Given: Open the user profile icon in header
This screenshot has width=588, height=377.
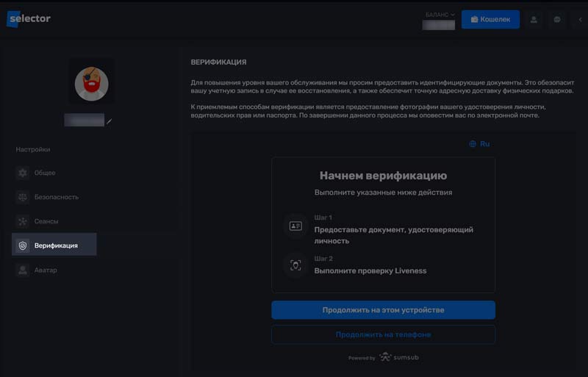Looking at the screenshot, I should pyautogui.click(x=534, y=20).
